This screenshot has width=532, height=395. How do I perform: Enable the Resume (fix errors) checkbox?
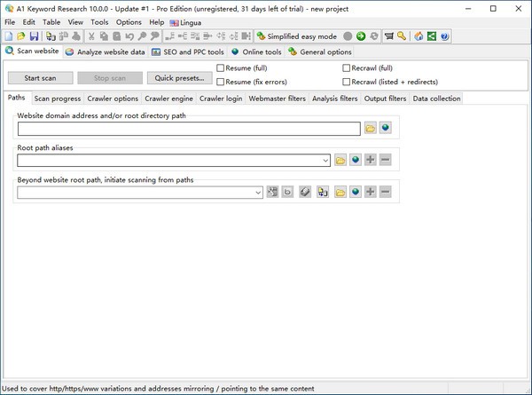[221, 82]
